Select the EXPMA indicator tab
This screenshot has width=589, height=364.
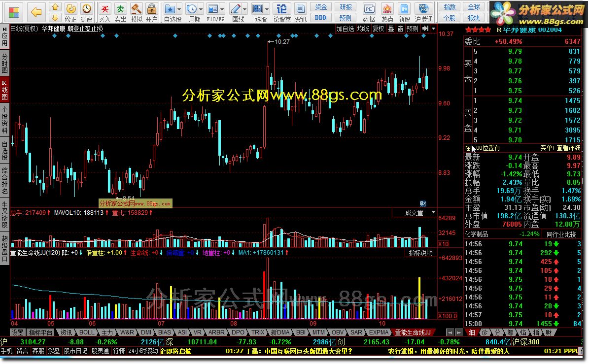(379, 332)
